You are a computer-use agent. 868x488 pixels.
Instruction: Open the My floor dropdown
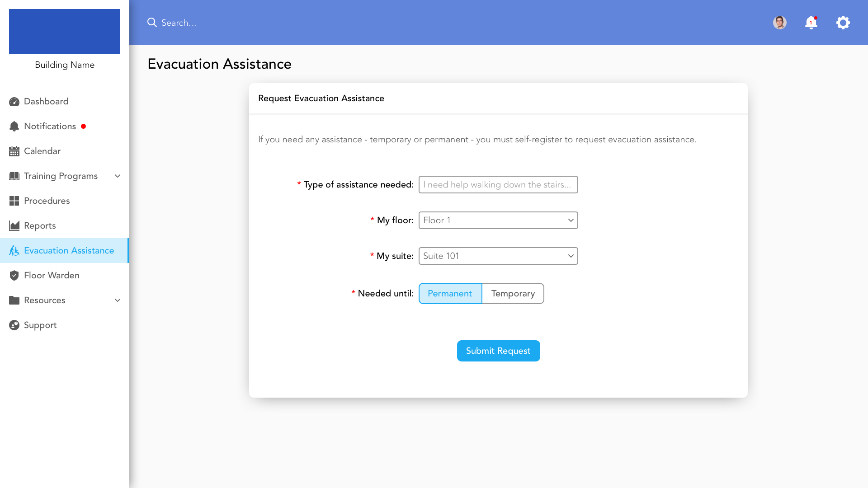point(498,221)
